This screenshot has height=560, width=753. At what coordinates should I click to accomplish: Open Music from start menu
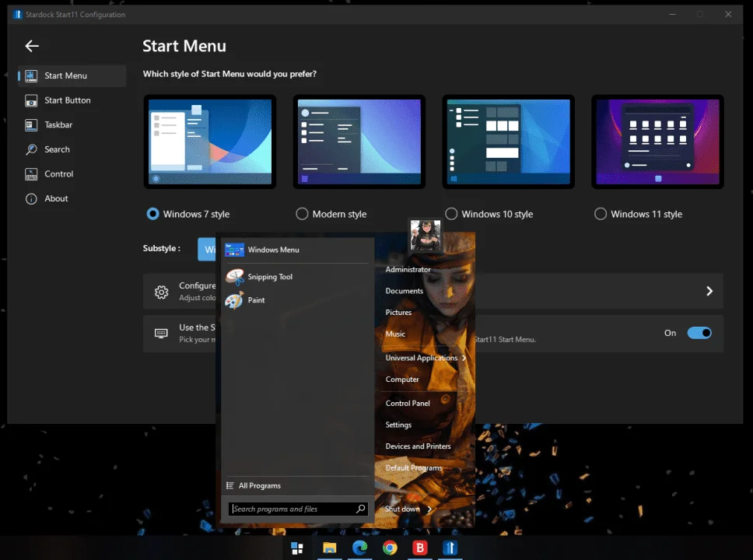click(395, 334)
